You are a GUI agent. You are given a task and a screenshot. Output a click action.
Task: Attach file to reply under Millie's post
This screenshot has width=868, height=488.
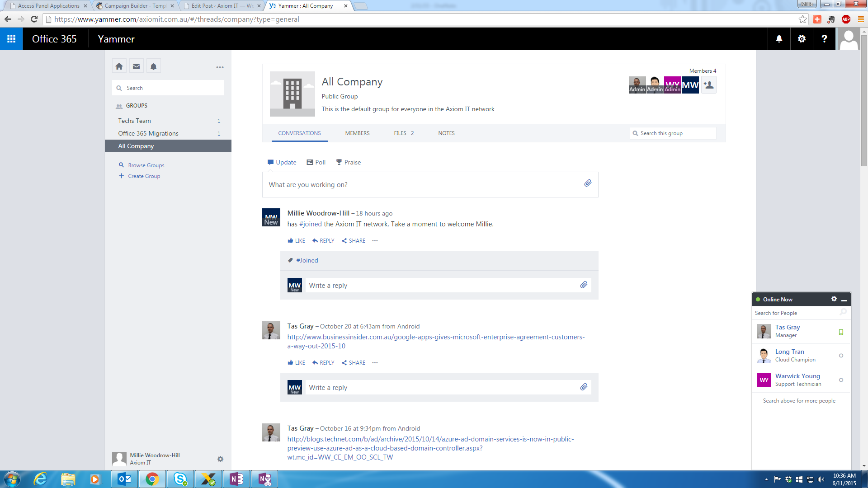point(584,285)
